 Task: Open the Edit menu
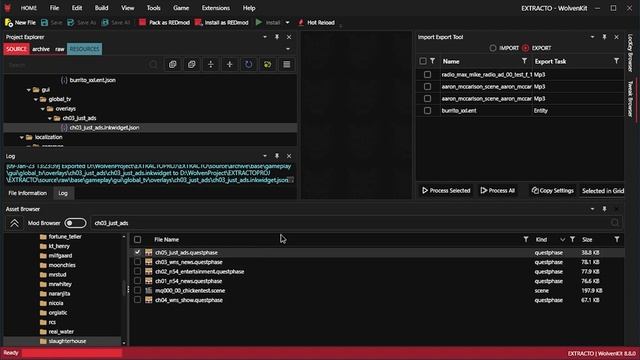click(77, 8)
